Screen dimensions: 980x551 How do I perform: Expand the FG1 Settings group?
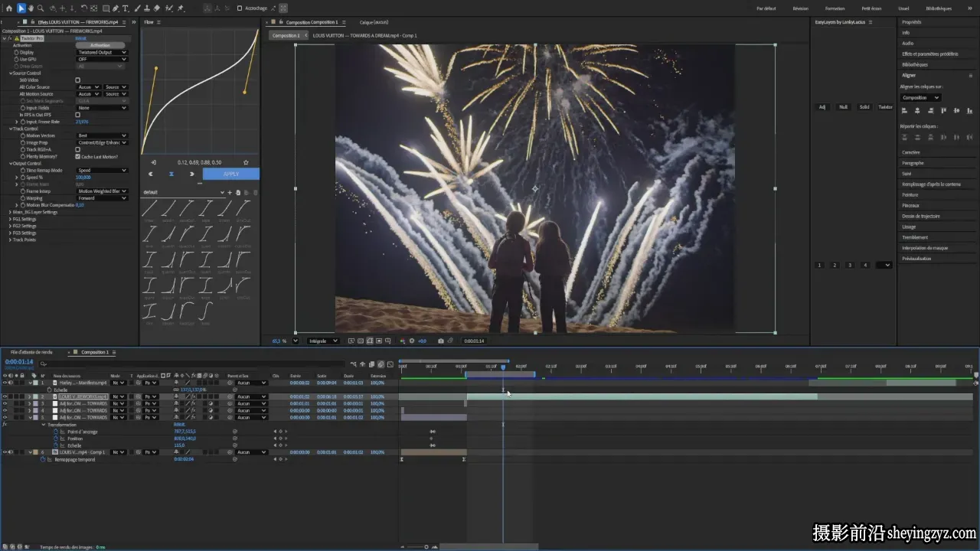[x=11, y=219]
